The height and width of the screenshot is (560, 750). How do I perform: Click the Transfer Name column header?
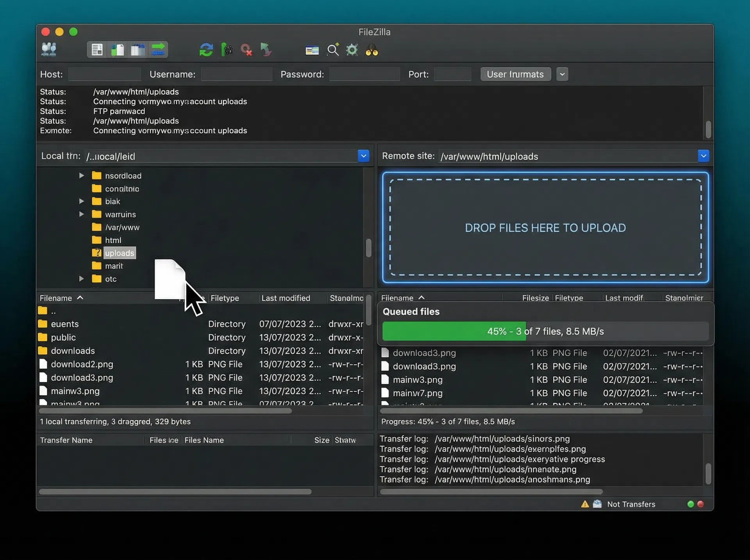[66, 440]
